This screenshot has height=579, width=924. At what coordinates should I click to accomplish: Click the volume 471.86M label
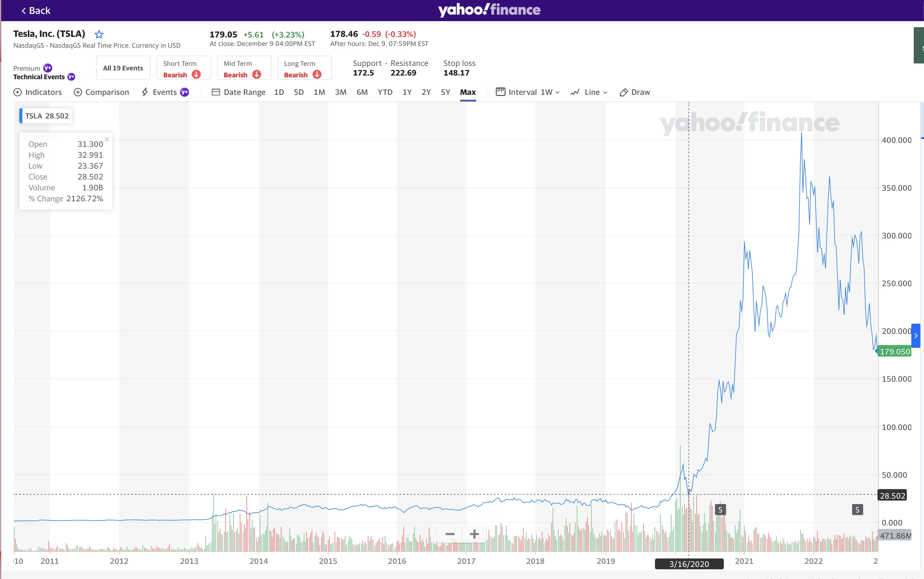coord(895,535)
